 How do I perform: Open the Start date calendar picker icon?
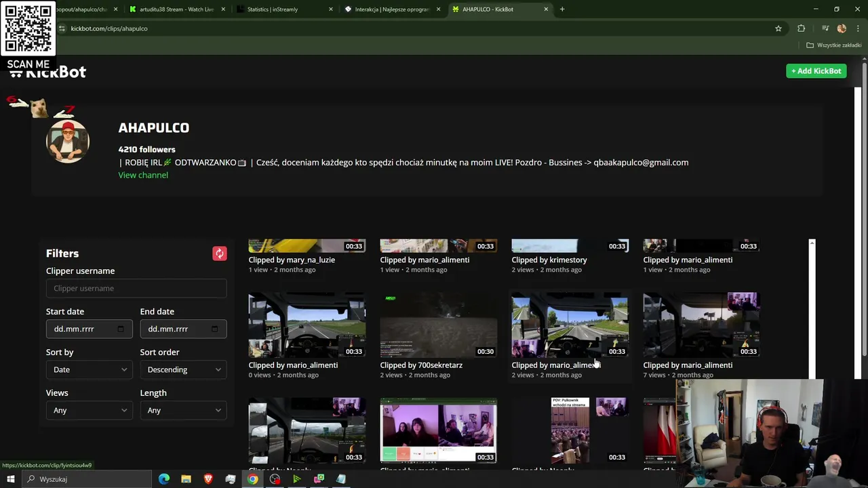pos(121,329)
